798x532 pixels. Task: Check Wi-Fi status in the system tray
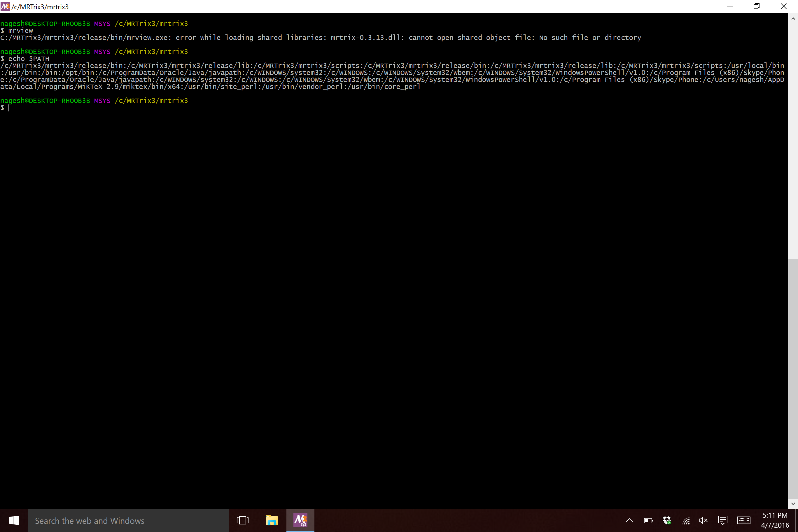click(x=686, y=520)
